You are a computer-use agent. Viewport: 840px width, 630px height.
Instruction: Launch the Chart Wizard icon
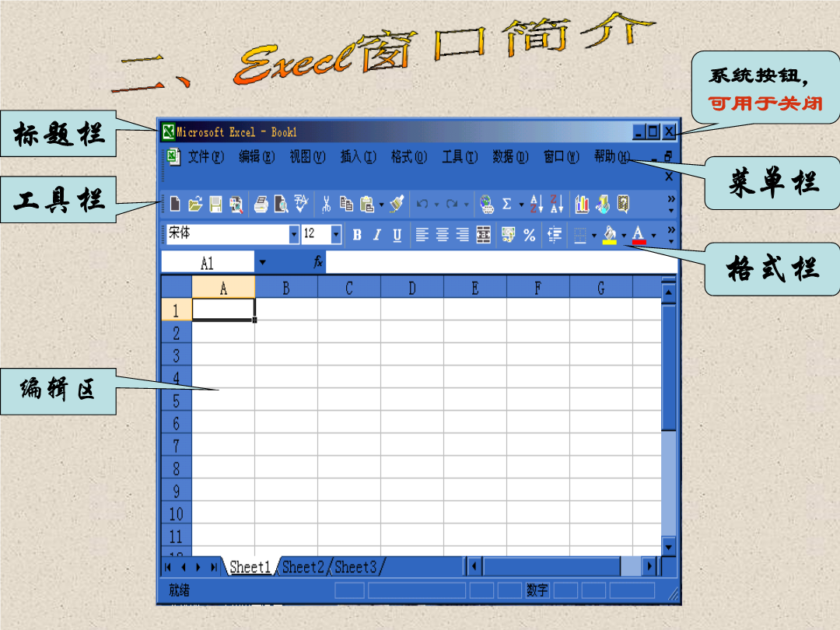582,204
